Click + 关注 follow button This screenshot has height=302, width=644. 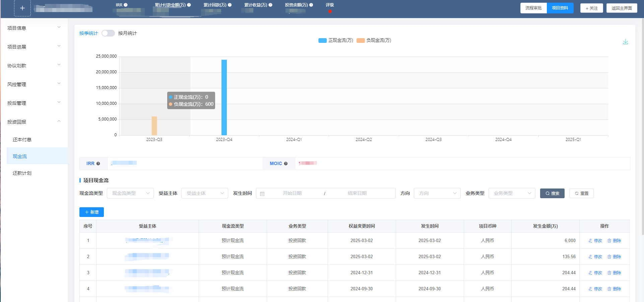tap(592, 8)
